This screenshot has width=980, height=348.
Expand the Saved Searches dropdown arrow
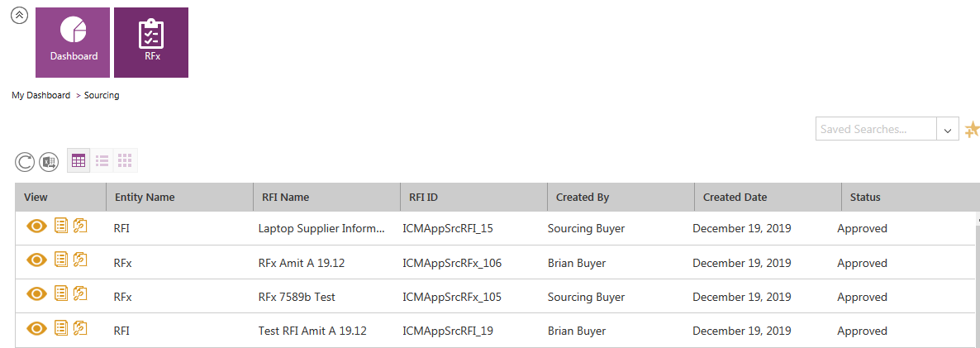point(947,130)
